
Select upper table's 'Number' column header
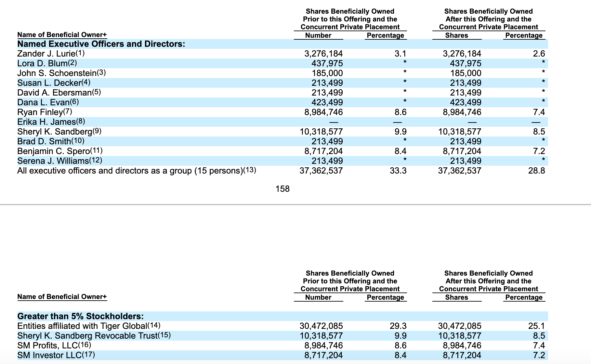click(318, 35)
